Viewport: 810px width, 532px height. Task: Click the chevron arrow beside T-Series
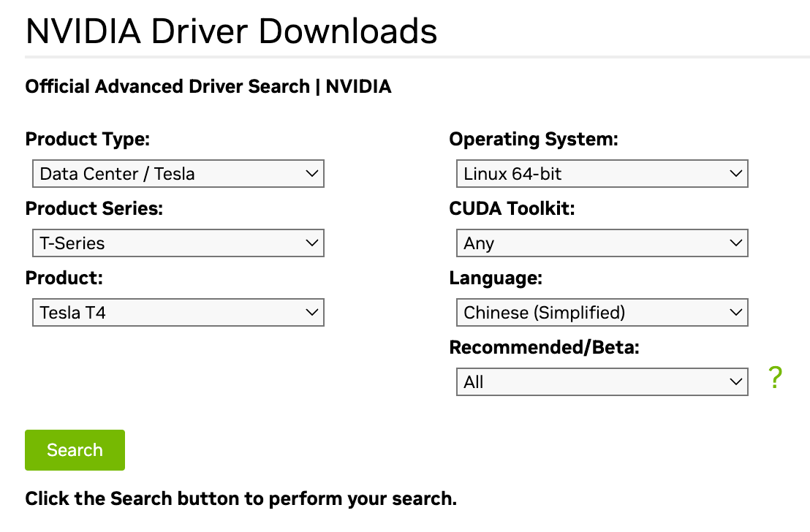click(312, 243)
